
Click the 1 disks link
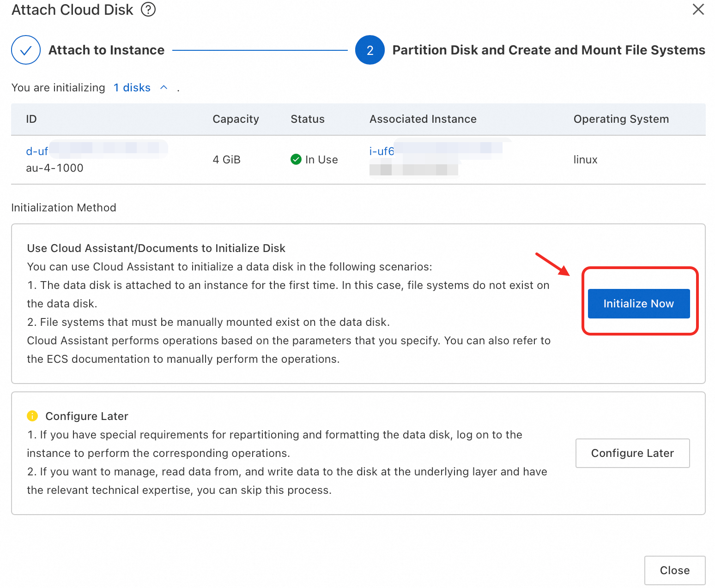132,88
